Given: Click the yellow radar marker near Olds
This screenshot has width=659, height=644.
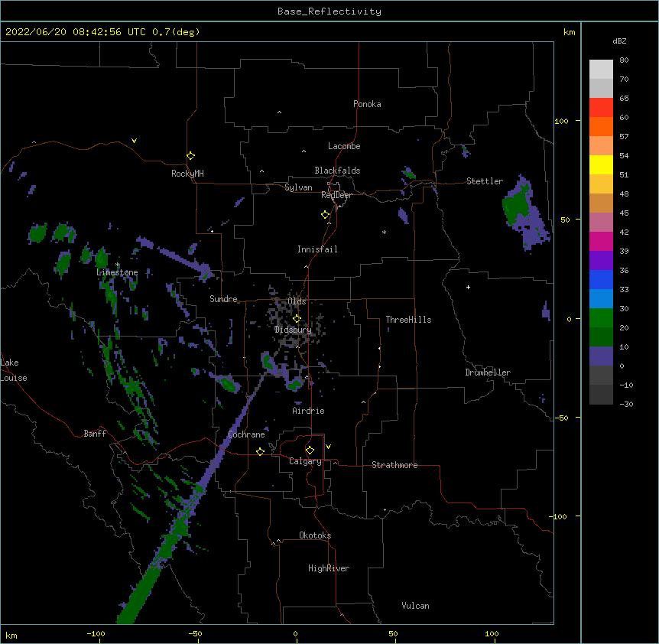Looking at the screenshot, I should tap(297, 319).
